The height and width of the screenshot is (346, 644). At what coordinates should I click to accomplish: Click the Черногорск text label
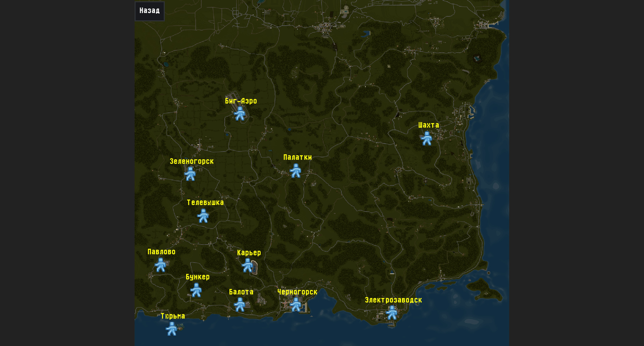[x=297, y=292]
